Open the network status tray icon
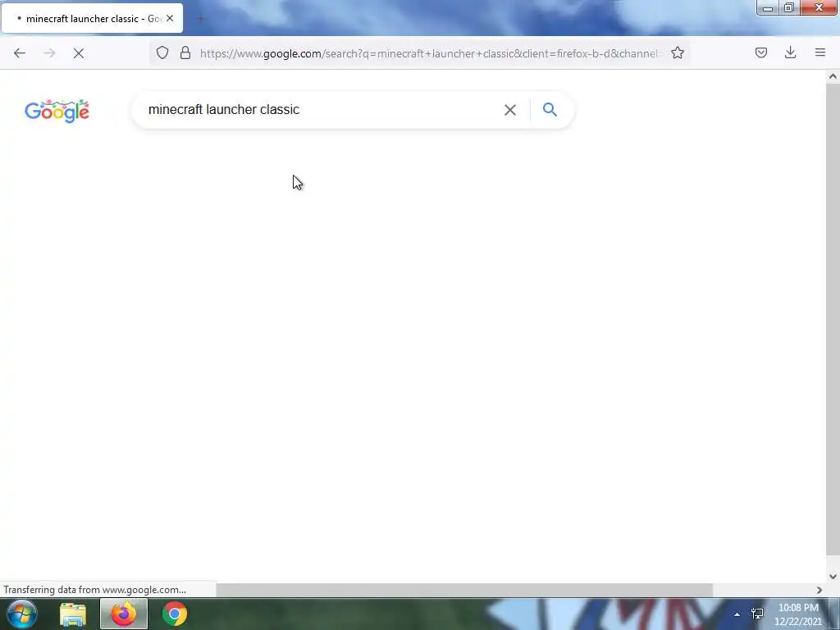840x630 pixels. click(x=757, y=614)
